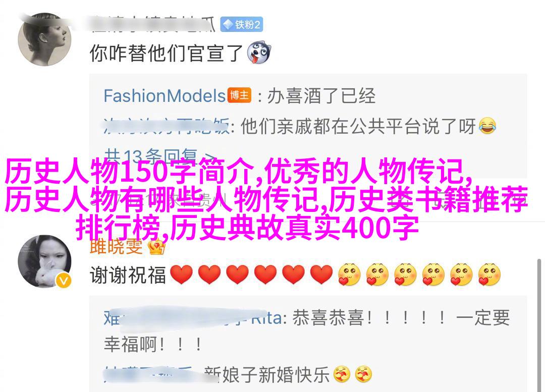Click the yellow verified V badge on avatar

pos(64,281)
